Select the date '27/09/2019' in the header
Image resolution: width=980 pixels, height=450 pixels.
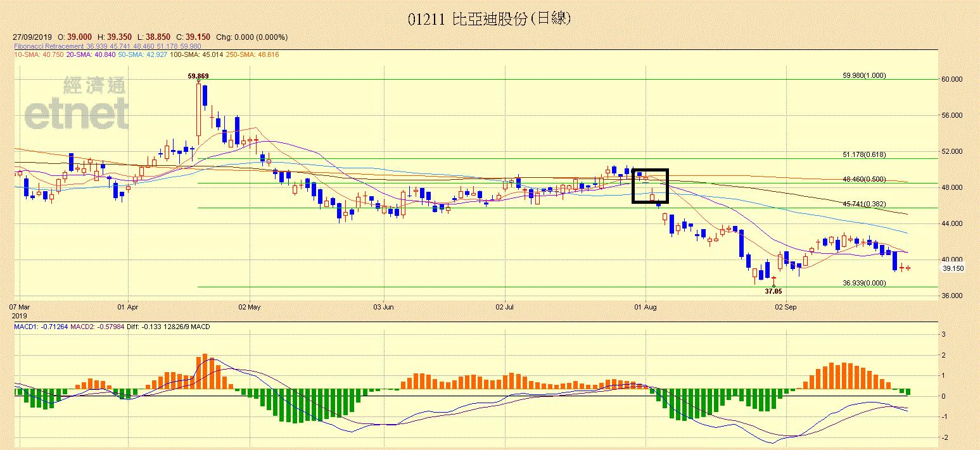(x=31, y=37)
